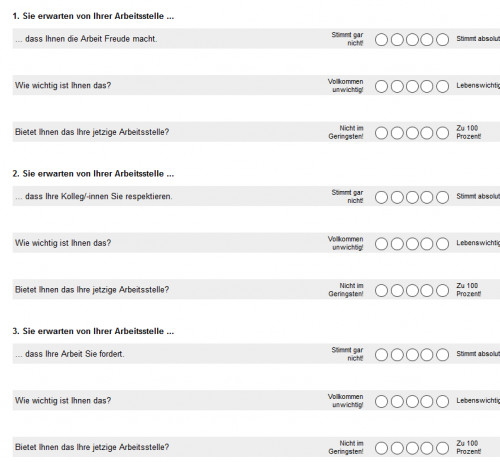Select 'Zu 100 Prozent' radio under question 1
500x462 pixels.
pos(443,133)
